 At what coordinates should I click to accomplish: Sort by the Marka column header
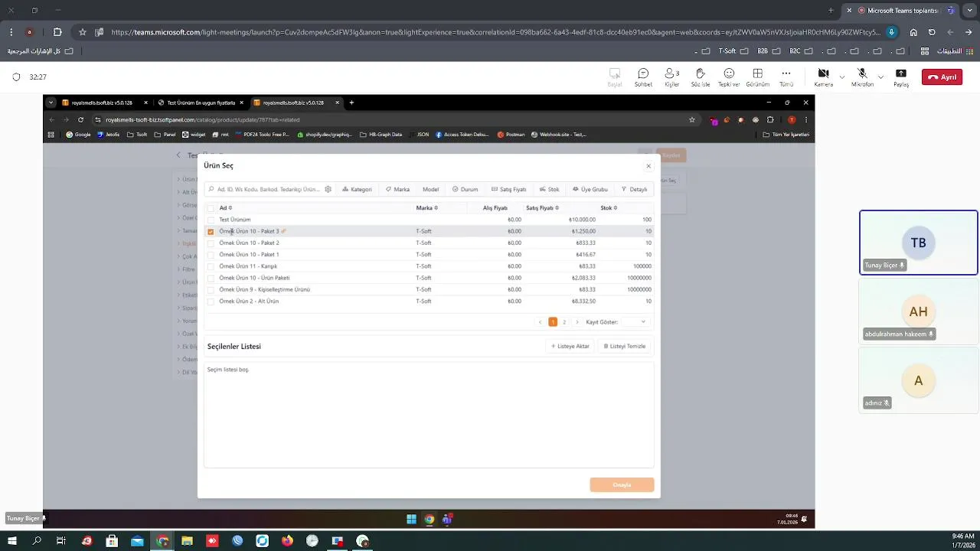click(427, 208)
